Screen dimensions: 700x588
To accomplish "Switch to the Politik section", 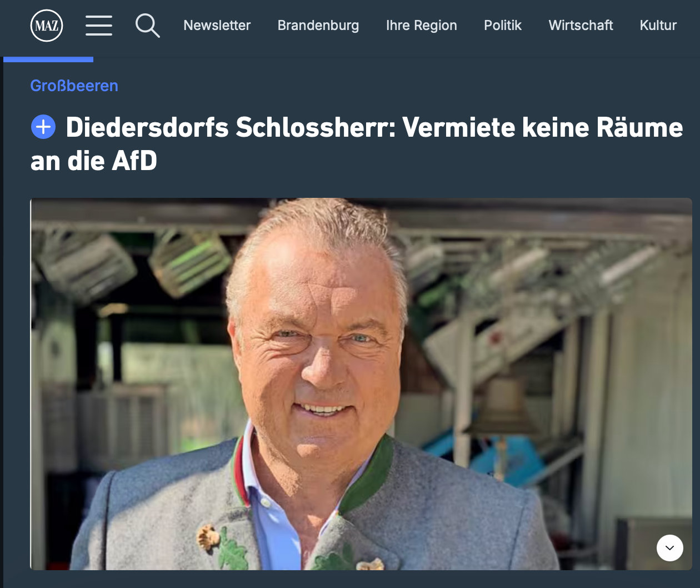I will (502, 26).
